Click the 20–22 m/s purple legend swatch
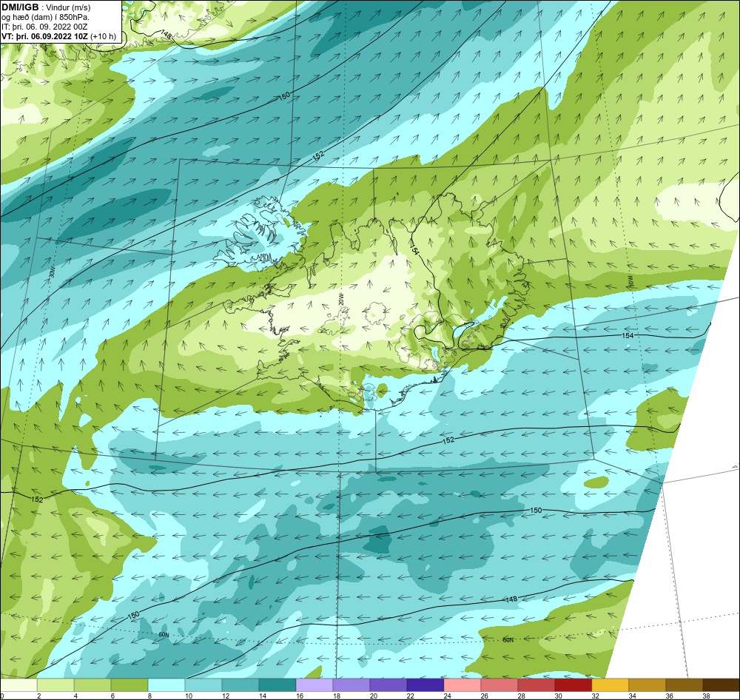Viewport: 740px width, 700px height. [388, 685]
